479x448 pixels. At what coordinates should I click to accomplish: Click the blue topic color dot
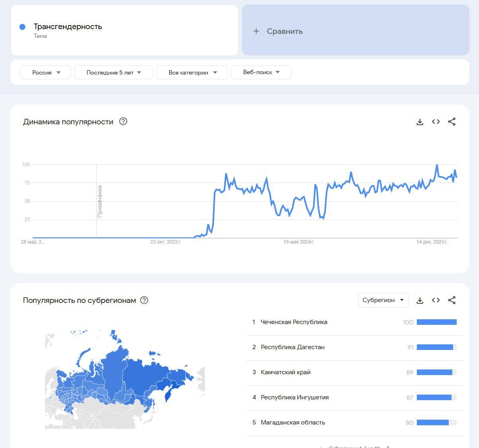tap(23, 27)
